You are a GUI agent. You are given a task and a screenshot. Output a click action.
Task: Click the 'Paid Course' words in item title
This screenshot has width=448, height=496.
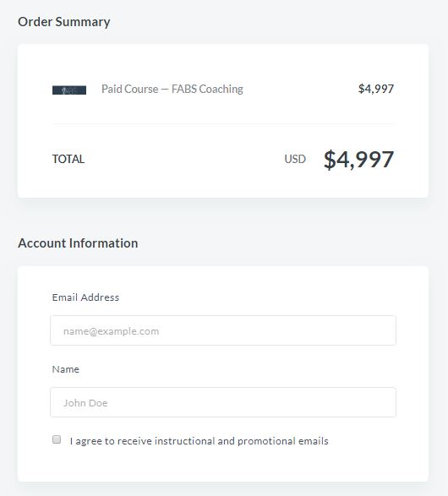(129, 90)
